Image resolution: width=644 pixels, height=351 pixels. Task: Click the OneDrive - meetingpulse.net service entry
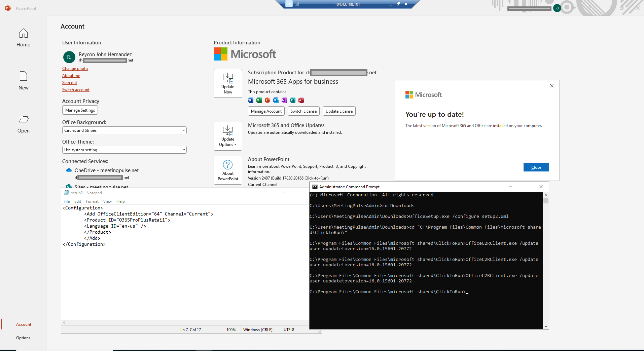(x=106, y=170)
